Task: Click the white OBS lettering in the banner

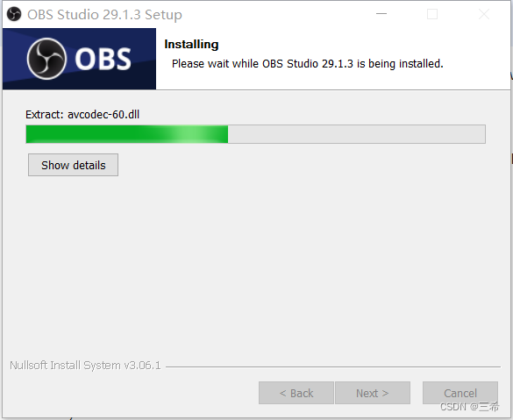Action: click(103, 60)
